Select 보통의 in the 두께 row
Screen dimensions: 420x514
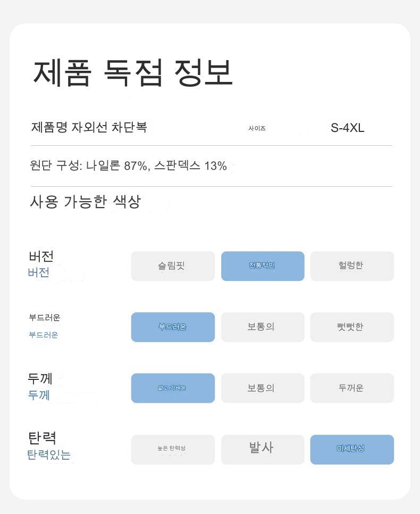[x=263, y=388]
